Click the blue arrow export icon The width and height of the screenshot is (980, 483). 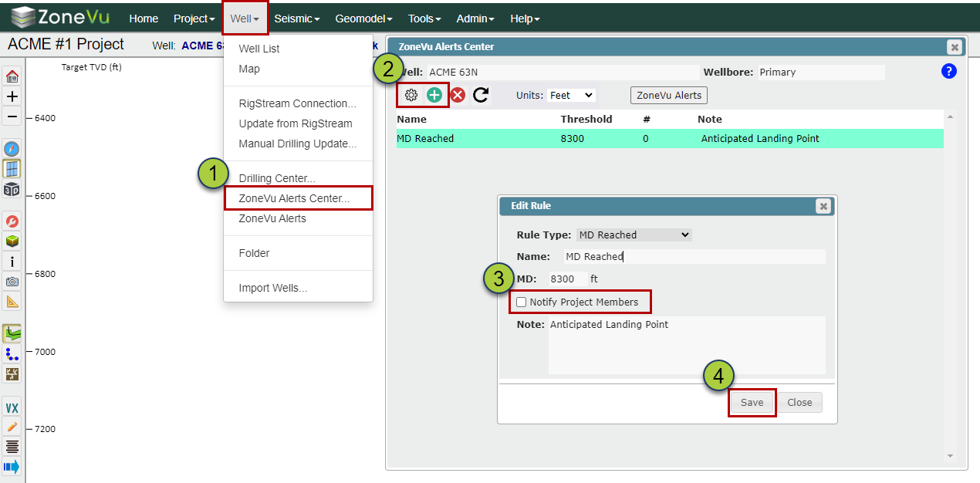tap(12, 467)
